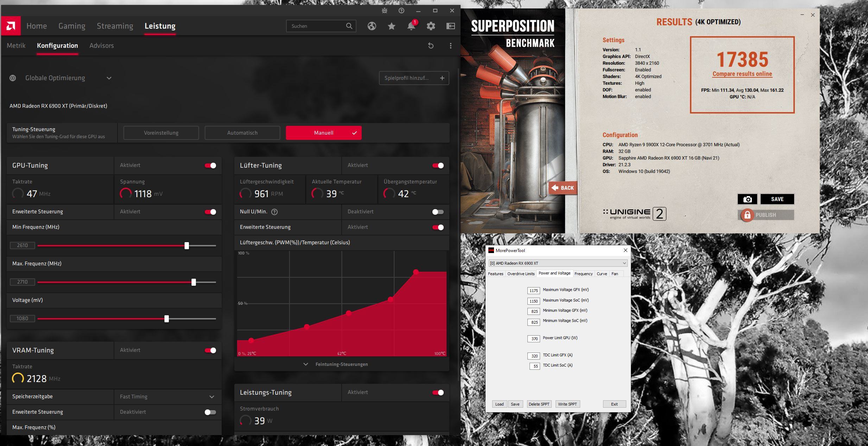Open the three-dot more options menu
Screen dimensions: 868x446
(450, 46)
